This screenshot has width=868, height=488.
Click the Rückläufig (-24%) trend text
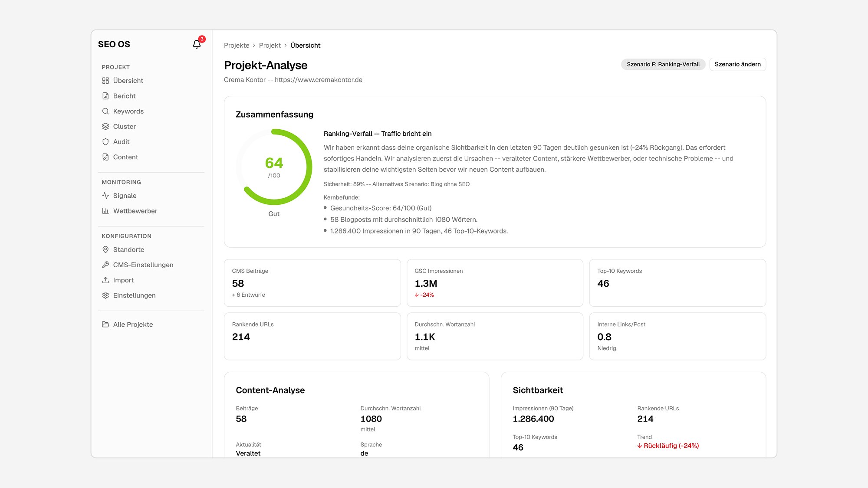[x=668, y=445]
